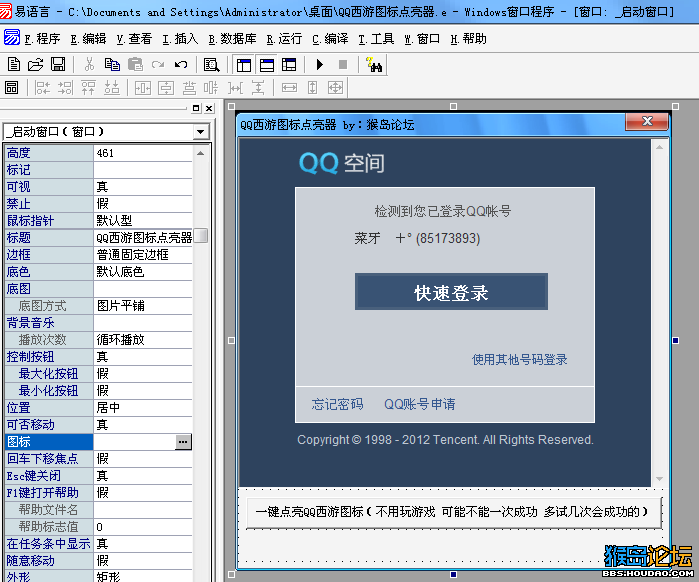Select the 底色 property value 默认底色

tap(143, 271)
